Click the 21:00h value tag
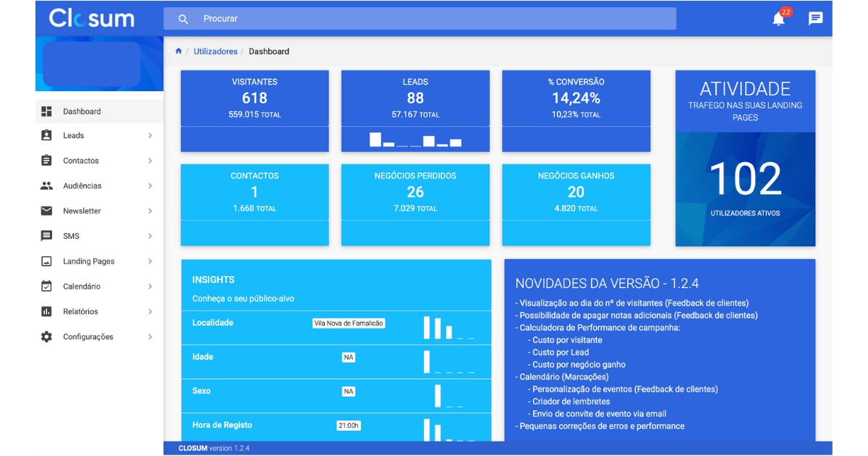Image resolution: width=868 pixels, height=456 pixels. 349,426
